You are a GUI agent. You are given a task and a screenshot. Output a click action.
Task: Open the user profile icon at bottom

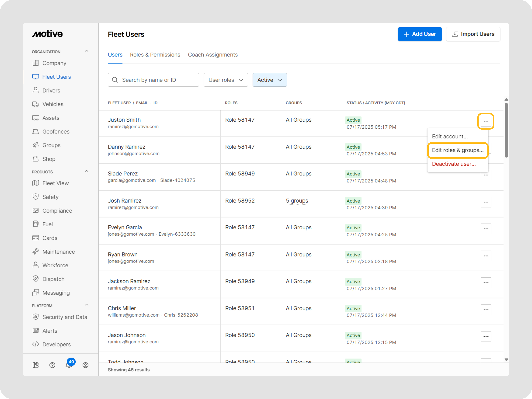(x=85, y=365)
